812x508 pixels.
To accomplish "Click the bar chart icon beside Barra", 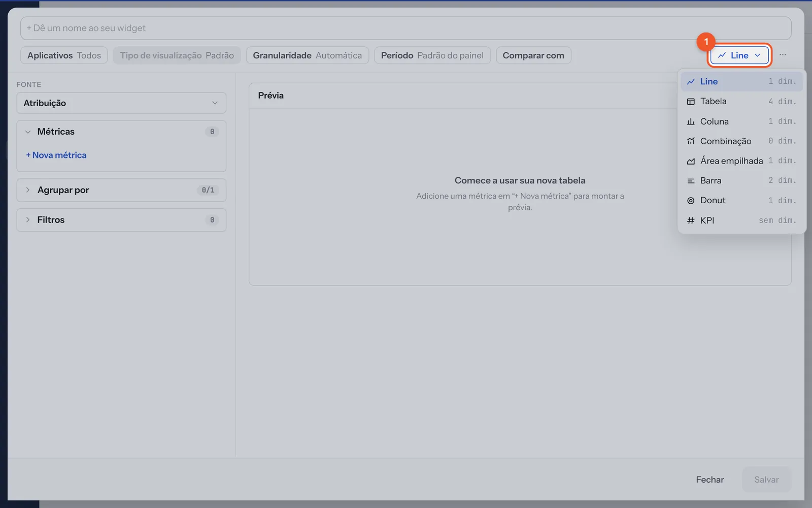I will tap(691, 181).
